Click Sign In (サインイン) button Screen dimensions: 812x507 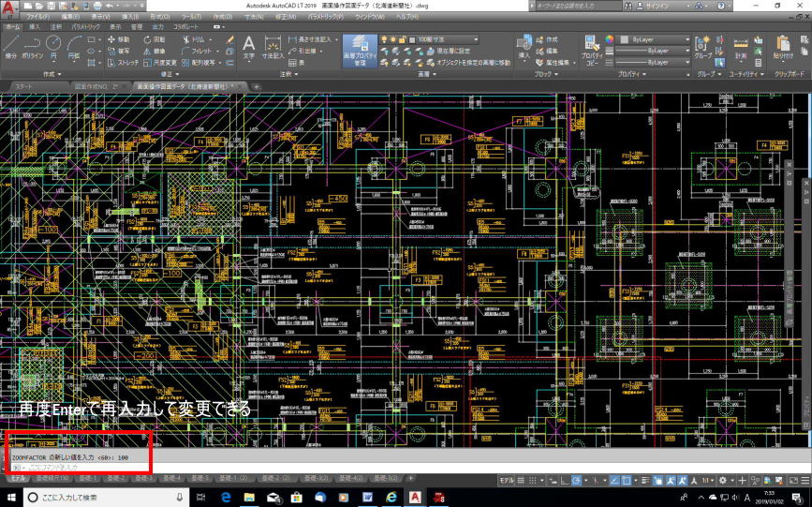point(655,6)
